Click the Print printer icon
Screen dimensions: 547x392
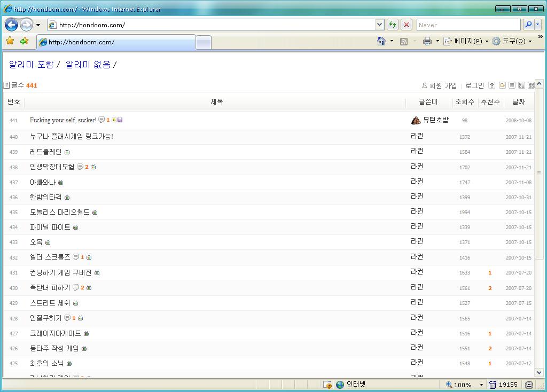[x=427, y=42]
